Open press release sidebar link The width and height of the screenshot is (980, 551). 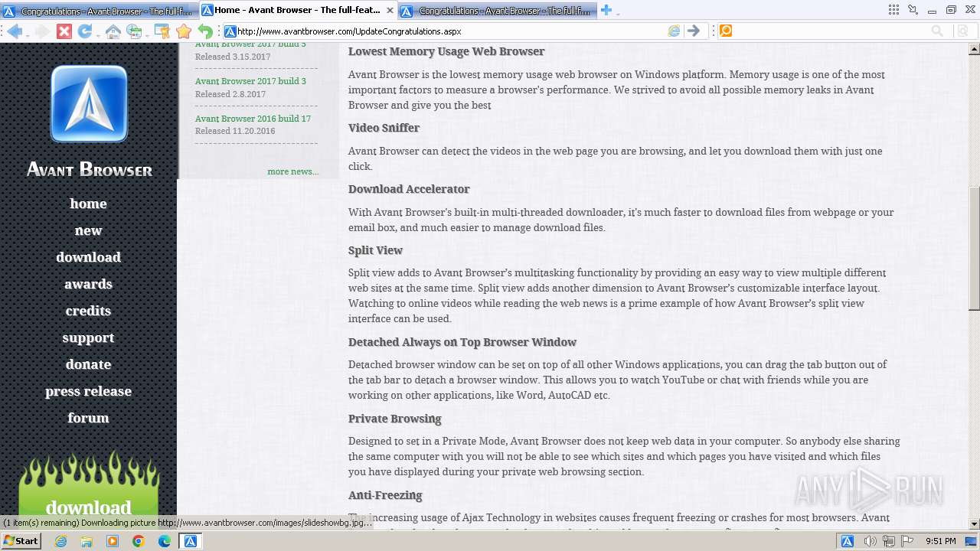88,391
